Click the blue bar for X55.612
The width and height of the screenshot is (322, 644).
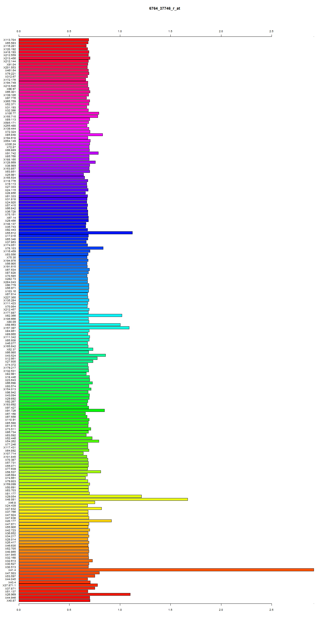coord(76,233)
